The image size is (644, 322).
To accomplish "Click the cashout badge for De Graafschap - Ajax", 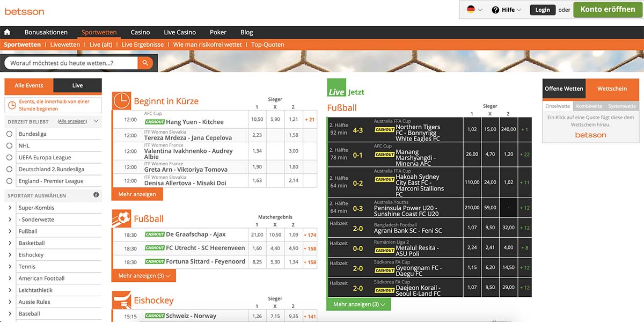I will pos(155,234).
